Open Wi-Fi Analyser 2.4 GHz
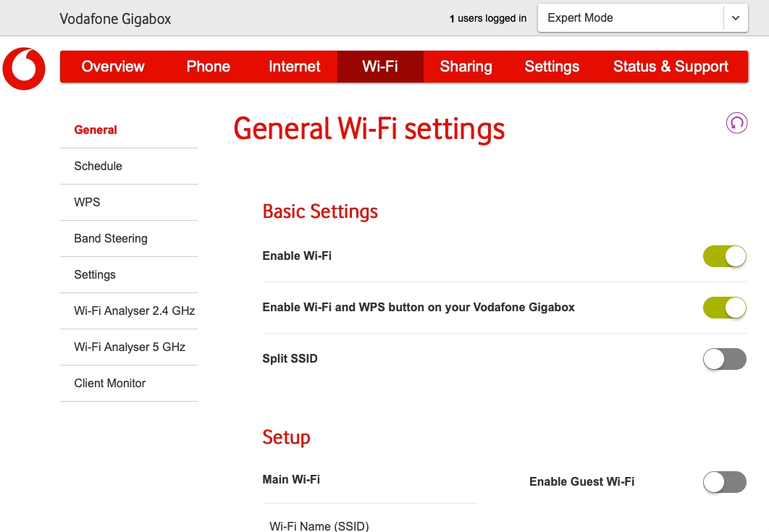The width and height of the screenshot is (769, 532). [x=134, y=311]
